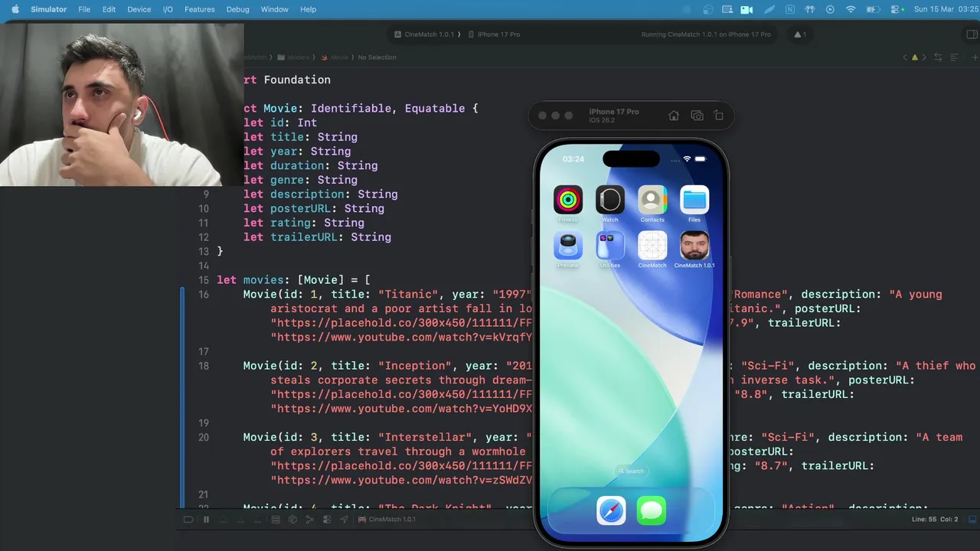Viewport: 980px width, 551px height.
Task: Open the Apple menu
Action: [15, 9]
